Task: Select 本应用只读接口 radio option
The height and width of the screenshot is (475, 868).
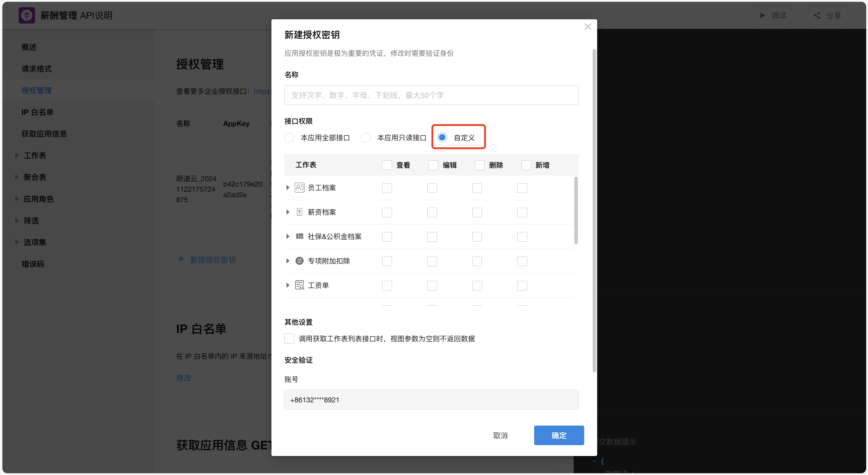Action: point(366,137)
